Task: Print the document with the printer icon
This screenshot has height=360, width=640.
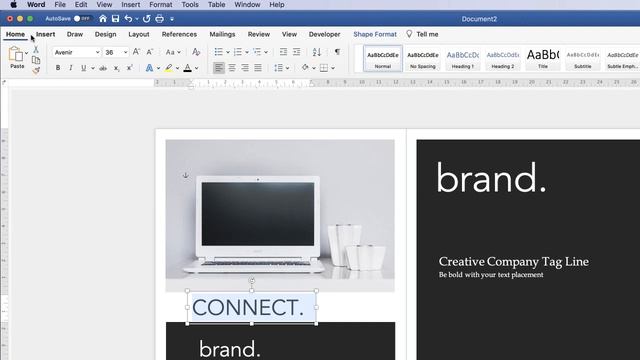Action: tap(160, 19)
